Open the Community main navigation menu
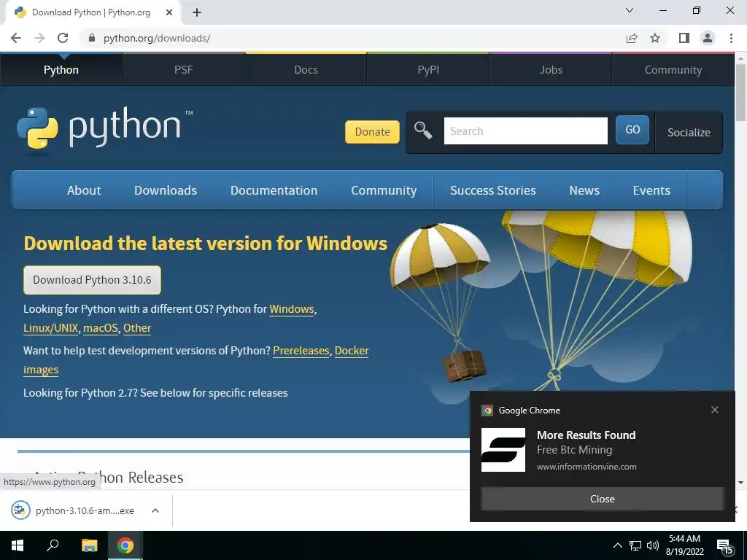747x560 pixels. tap(384, 190)
